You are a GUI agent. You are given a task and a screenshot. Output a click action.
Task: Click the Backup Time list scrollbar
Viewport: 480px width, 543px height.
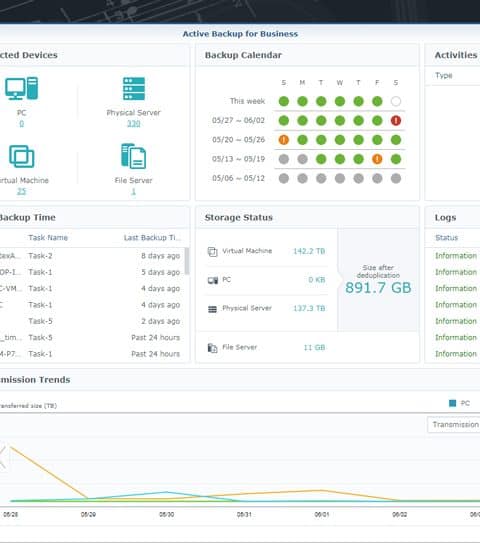187,261
